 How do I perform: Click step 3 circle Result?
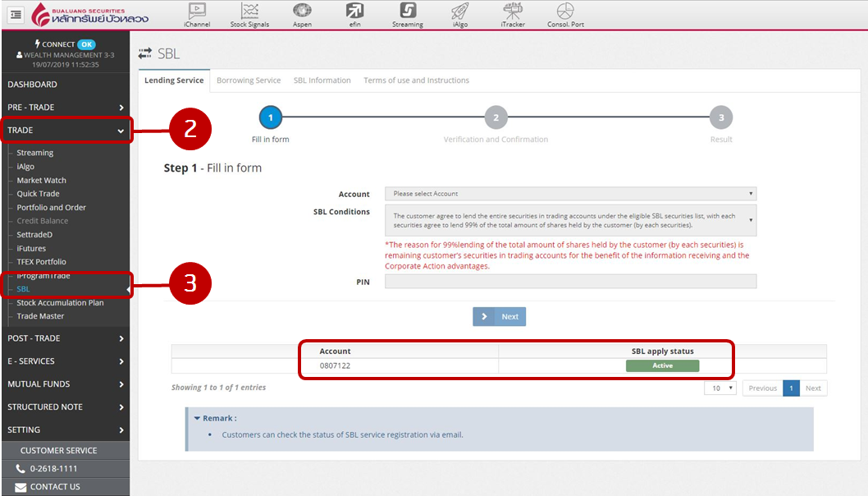point(721,117)
